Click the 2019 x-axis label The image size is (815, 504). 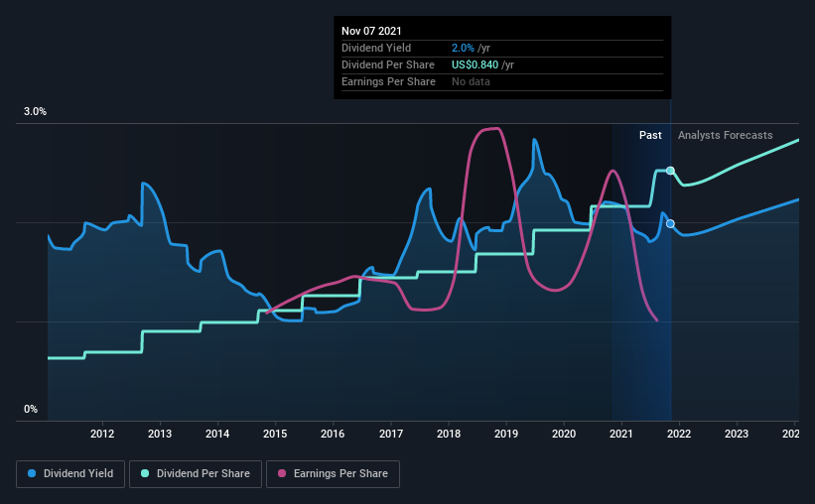tap(506, 434)
